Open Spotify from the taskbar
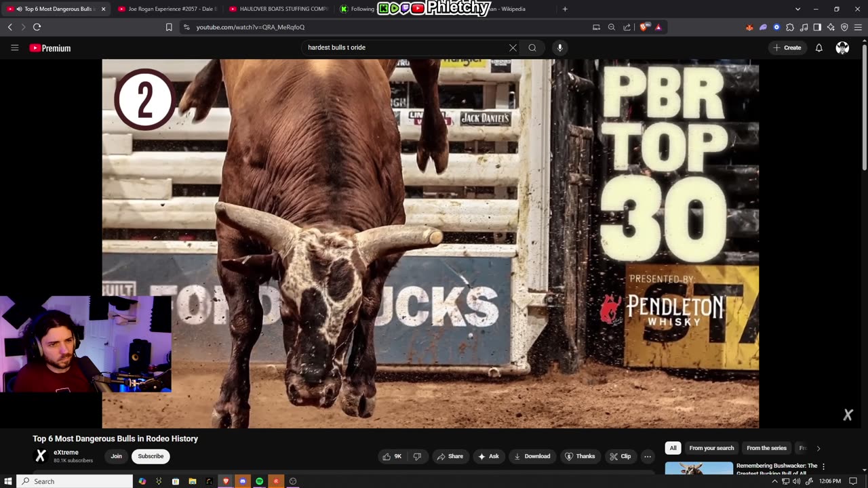Image resolution: width=868 pixels, height=488 pixels. [259, 481]
